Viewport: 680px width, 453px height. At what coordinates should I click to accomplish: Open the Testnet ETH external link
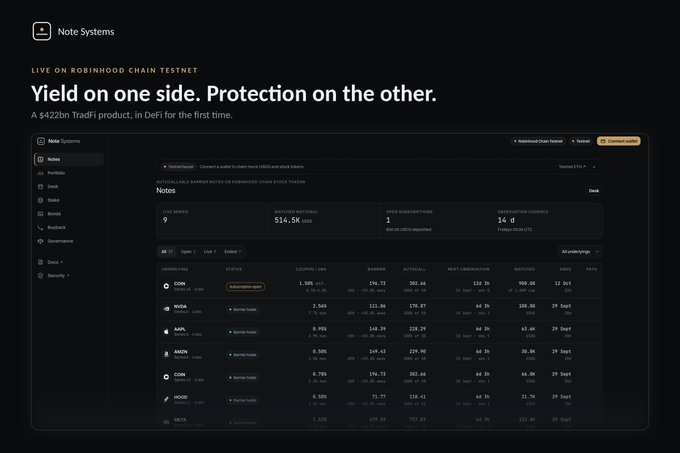(x=572, y=167)
